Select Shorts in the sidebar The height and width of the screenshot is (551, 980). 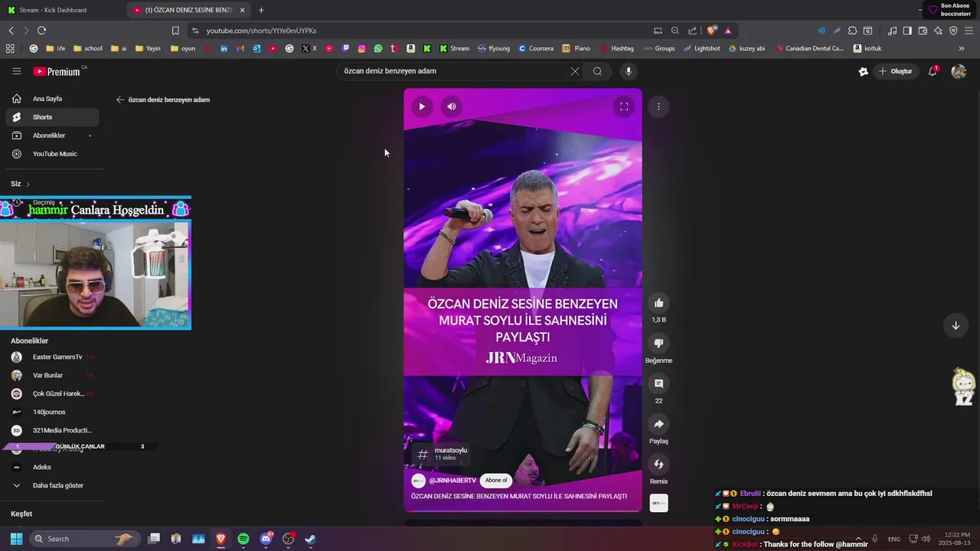[x=52, y=117]
